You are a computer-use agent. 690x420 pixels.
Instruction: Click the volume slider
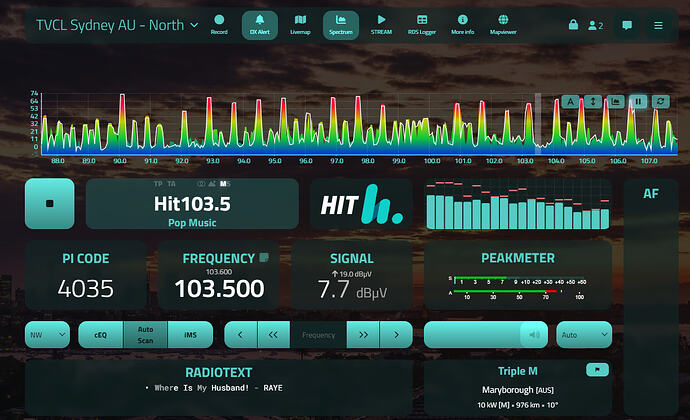pos(486,335)
